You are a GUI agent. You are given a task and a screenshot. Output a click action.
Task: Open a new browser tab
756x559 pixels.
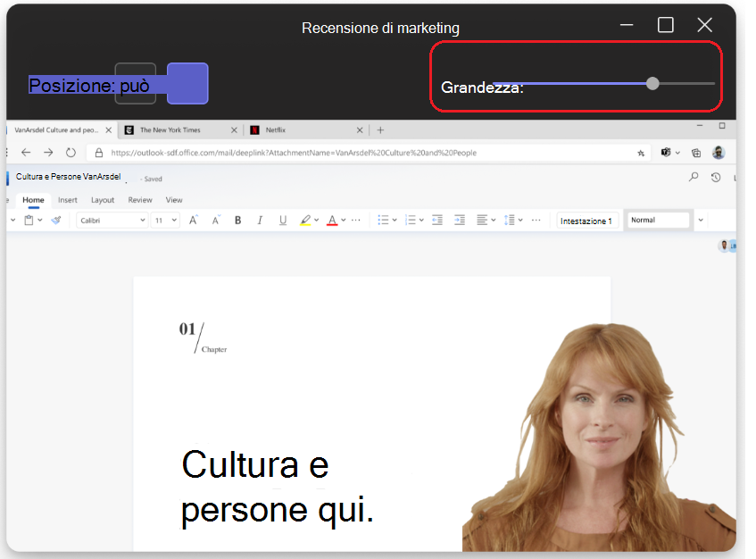coord(380,130)
